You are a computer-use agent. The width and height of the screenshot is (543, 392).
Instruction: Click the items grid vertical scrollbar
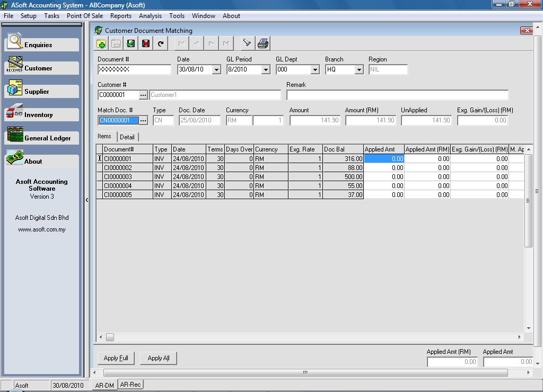coord(529,200)
